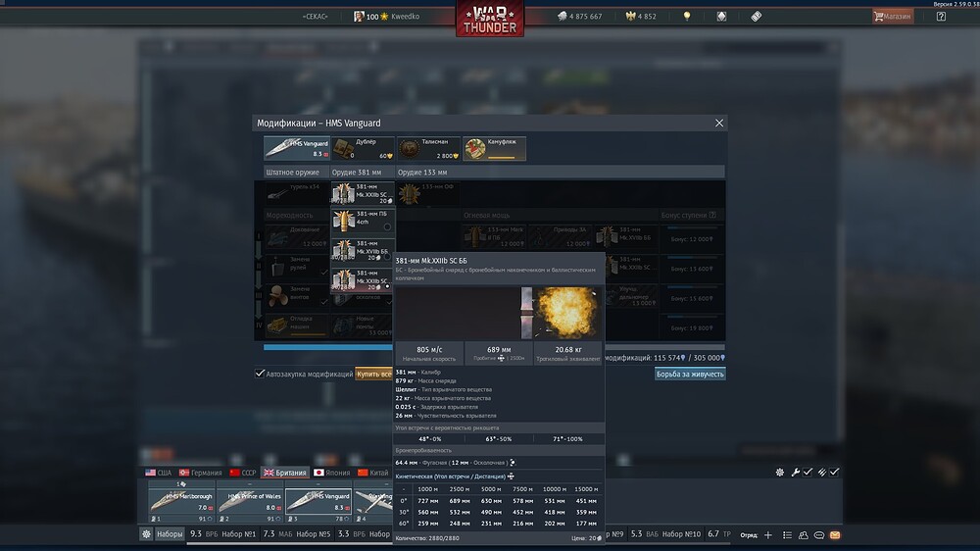
Task: Open the Магазин shop button
Action: pos(893,17)
